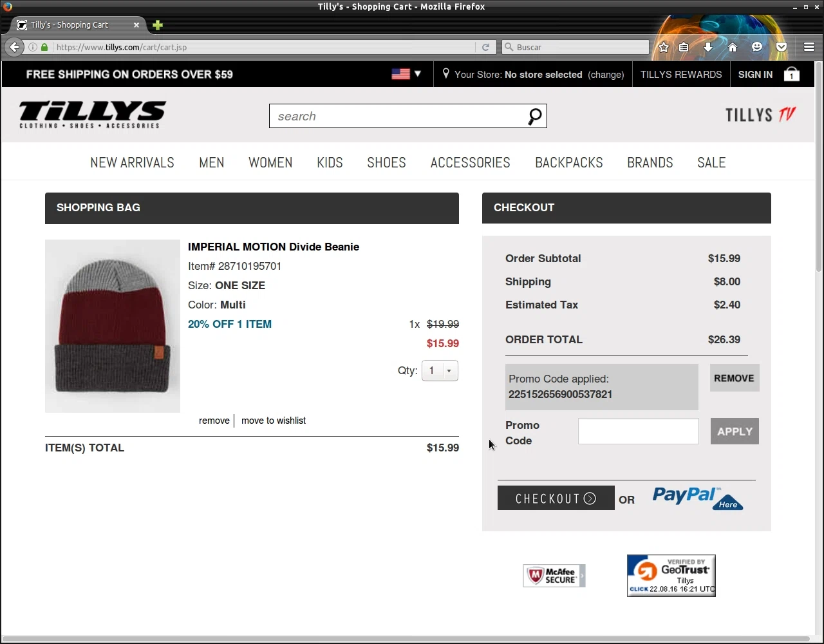
Task: Click SIGN IN in the header
Action: point(755,74)
